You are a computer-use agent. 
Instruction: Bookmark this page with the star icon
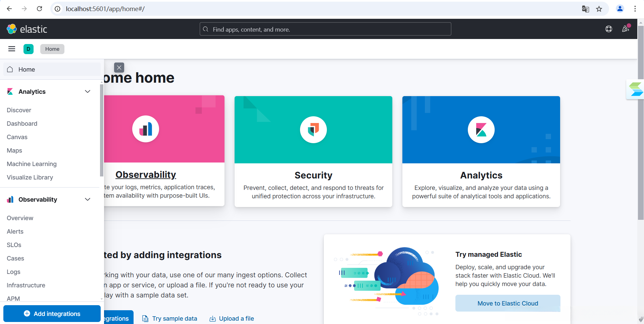click(x=599, y=9)
